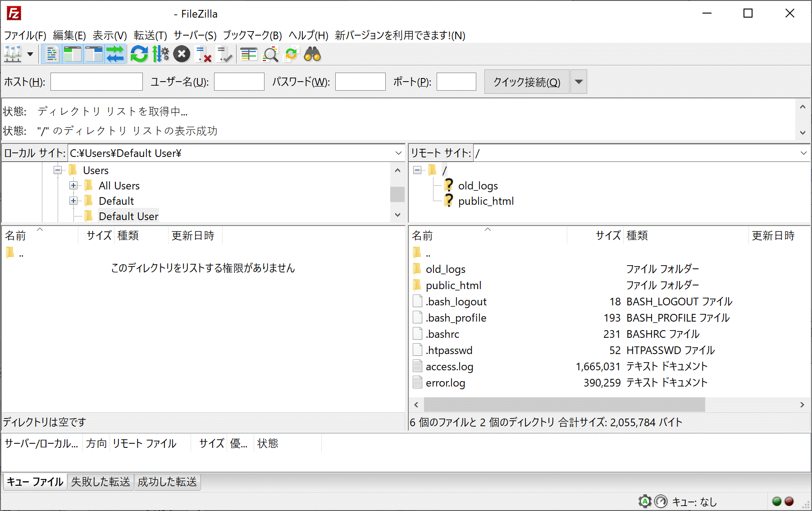The width and height of the screenshot is (812, 511).
Task: Select the .bash_logout file
Action: (x=456, y=302)
